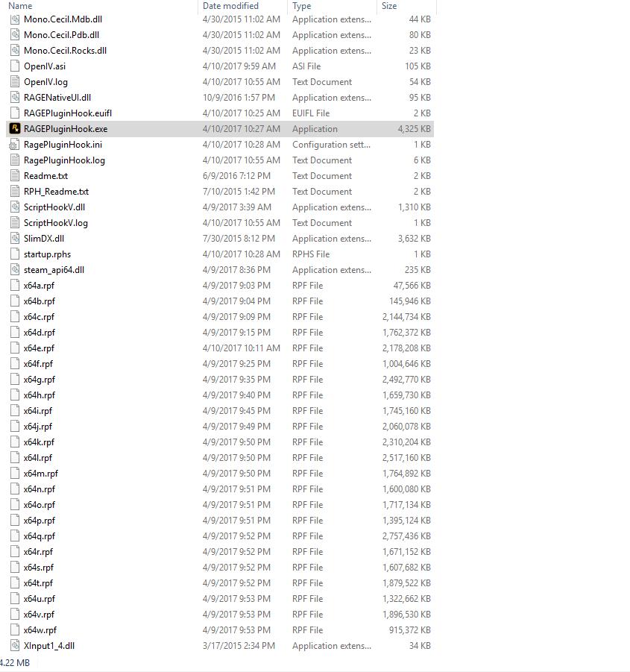The width and height of the screenshot is (630, 672).
Task: Click file name x64n.rpf
Action: [40, 489]
